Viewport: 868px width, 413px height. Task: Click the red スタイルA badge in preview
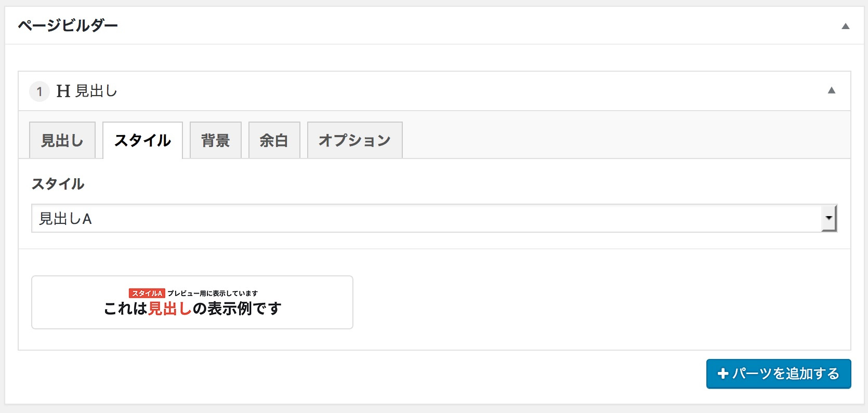(147, 294)
